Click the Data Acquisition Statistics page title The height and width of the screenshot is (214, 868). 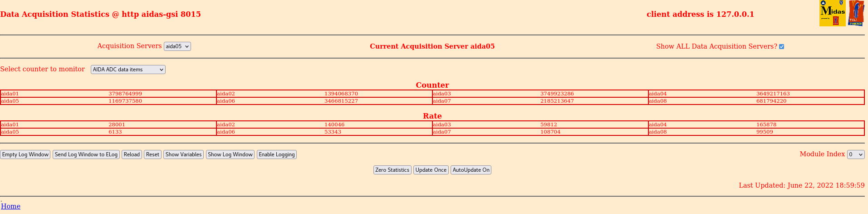tap(100, 14)
